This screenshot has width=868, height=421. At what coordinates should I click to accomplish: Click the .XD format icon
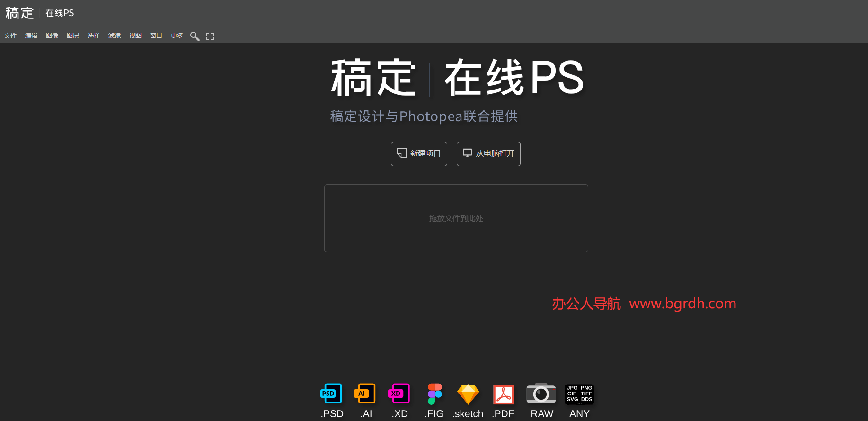click(x=399, y=394)
